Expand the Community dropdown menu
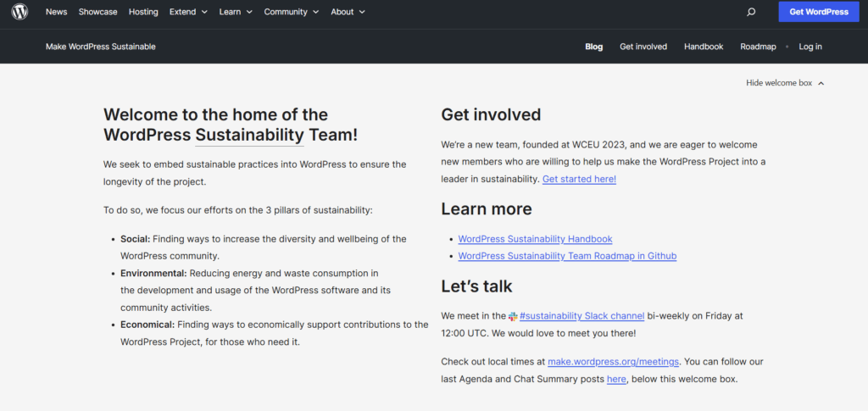The height and width of the screenshot is (411, 868). pyautogui.click(x=292, y=12)
